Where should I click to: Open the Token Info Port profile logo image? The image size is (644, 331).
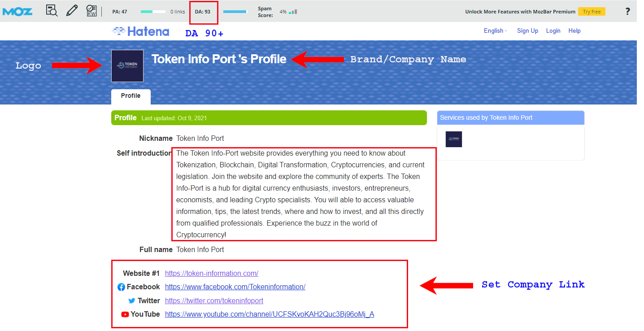pyautogui.click(x=127, y=65)
